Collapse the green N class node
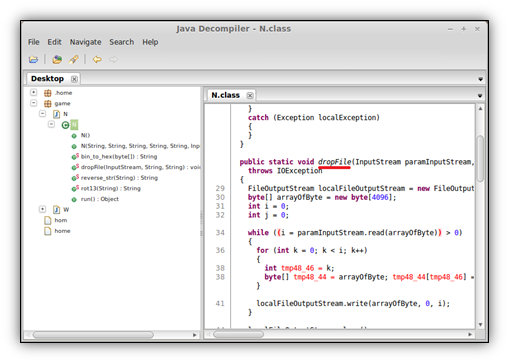This screenshot has width=509, height=363. coord(51,124)
